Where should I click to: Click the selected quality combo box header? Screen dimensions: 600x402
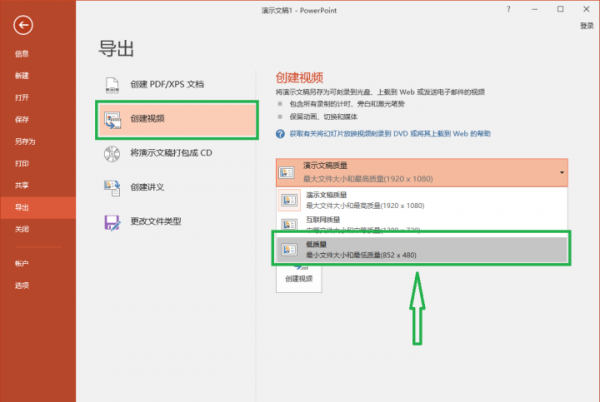(x=422, y=173)
